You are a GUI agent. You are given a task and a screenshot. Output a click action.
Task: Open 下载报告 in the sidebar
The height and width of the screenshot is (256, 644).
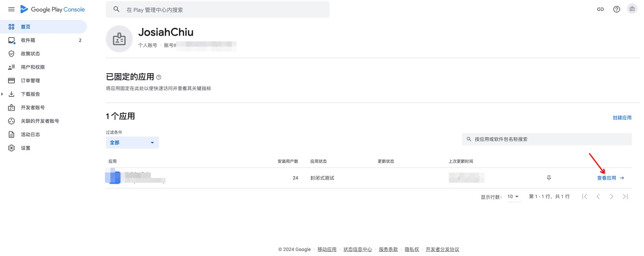click(44, 94)
